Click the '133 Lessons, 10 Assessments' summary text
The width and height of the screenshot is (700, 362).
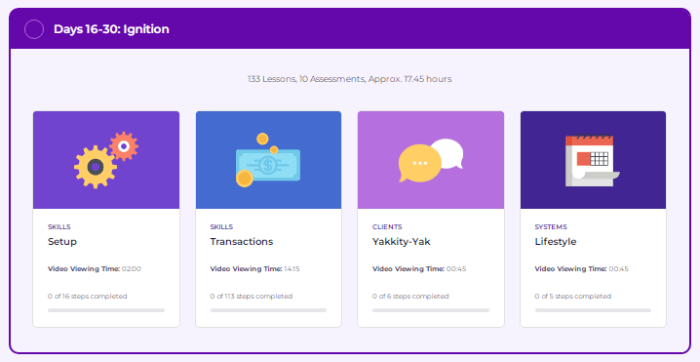pyautogui.click(x=350, y=79)
